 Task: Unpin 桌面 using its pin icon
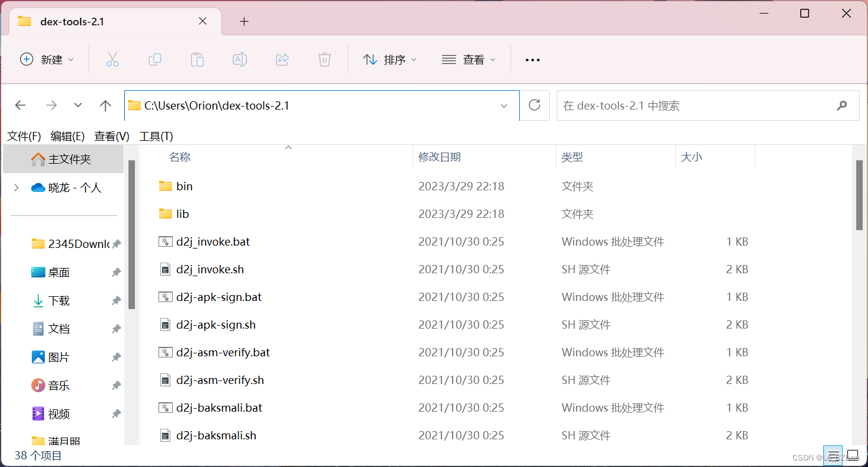point(117,272)
